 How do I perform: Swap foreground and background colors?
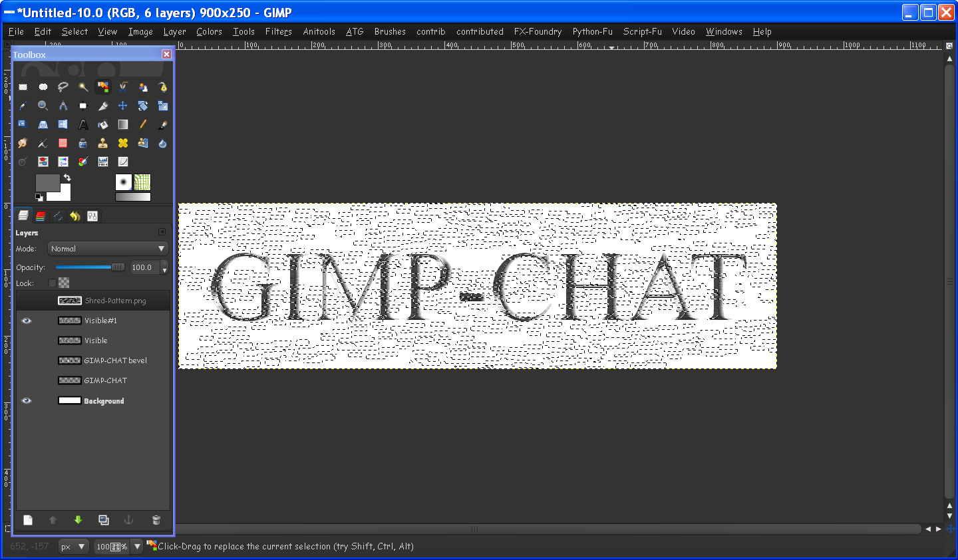coord(67,178)
